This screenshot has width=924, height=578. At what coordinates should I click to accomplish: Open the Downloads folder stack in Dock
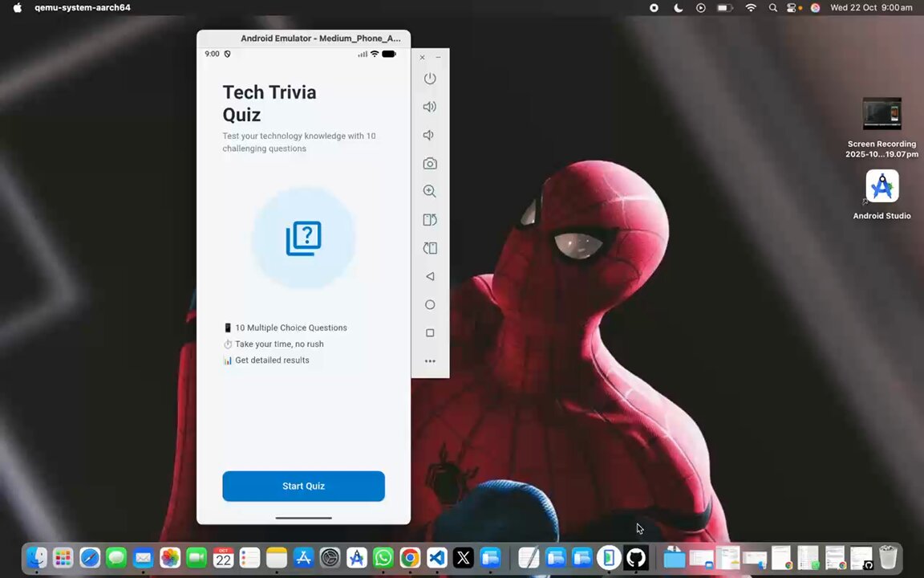674,557
